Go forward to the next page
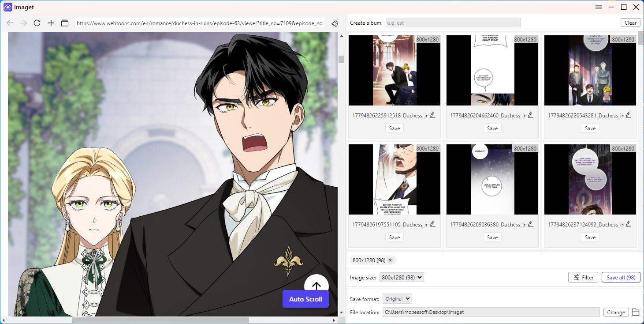Image resolution: width=644 pixels, height=324 pixels. pos(23,23)
